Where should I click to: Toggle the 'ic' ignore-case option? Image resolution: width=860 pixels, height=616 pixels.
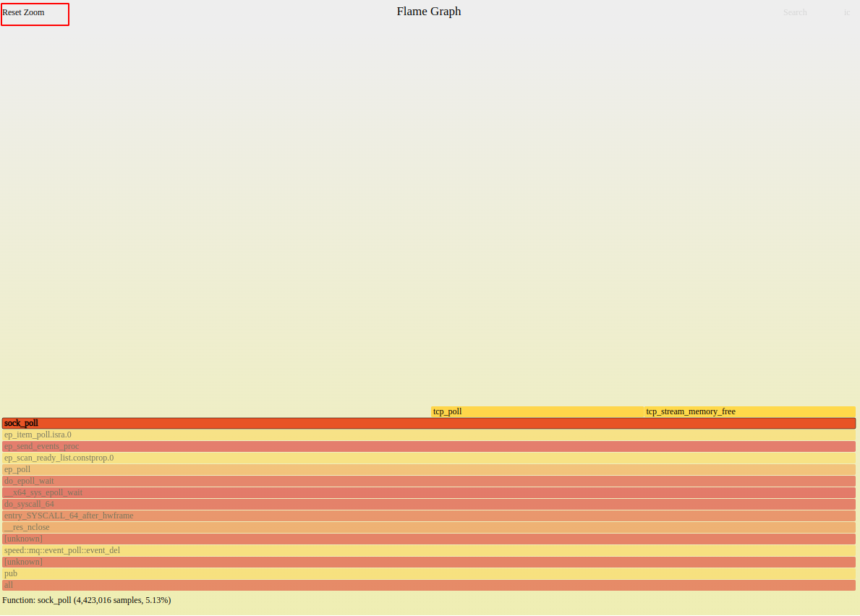[x=846, y=13]
